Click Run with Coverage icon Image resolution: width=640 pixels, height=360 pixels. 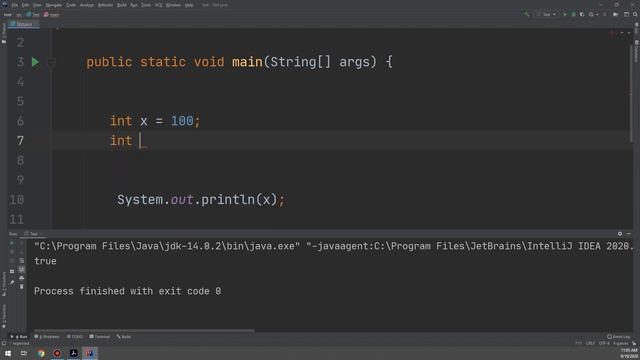click(x=582, y=14)
